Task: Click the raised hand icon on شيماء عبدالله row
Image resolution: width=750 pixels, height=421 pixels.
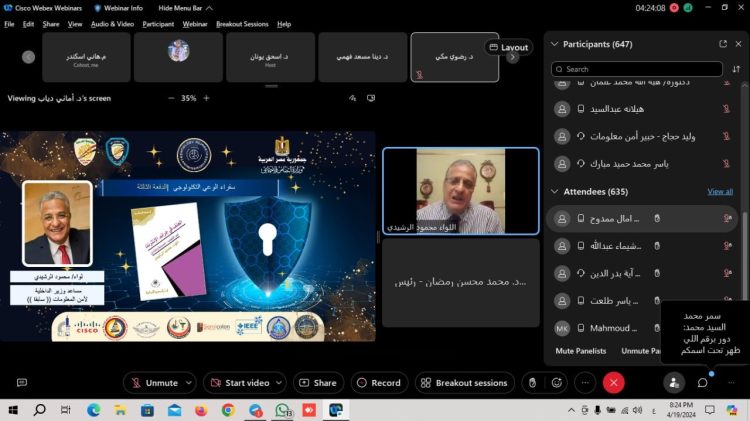Action: click(x=657, y=246)
